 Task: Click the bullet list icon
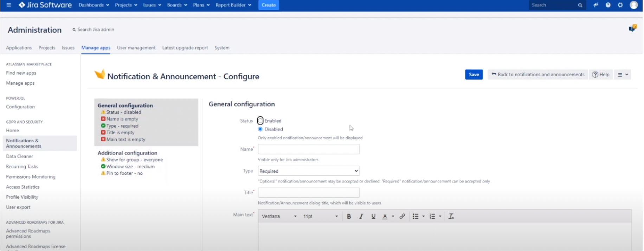(x=416, y=217)
